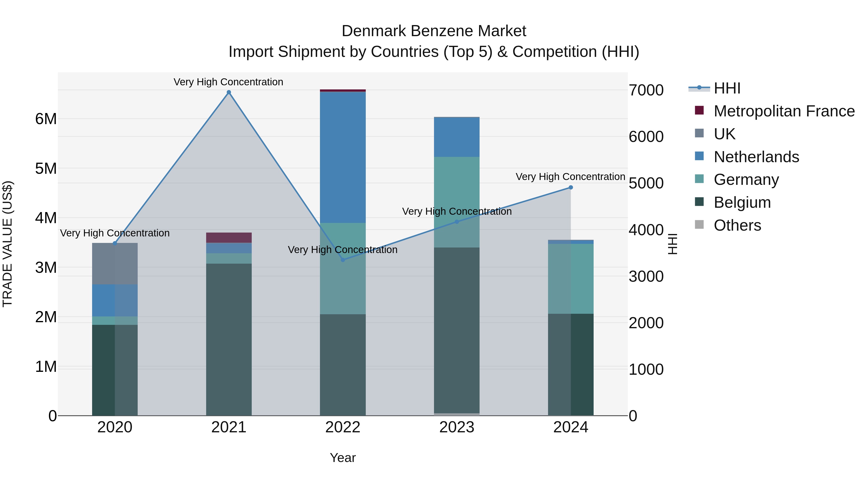This screenshot has width=868, height=488.
Task: Click the 'Year' x-axis title
Action: click(x=343, y=458)
